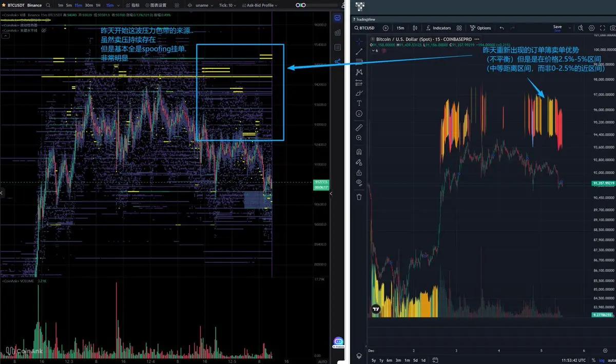The image size is (616, 364).
Task: Collapse CoinAnk left panel arrow
Action: 2,194
